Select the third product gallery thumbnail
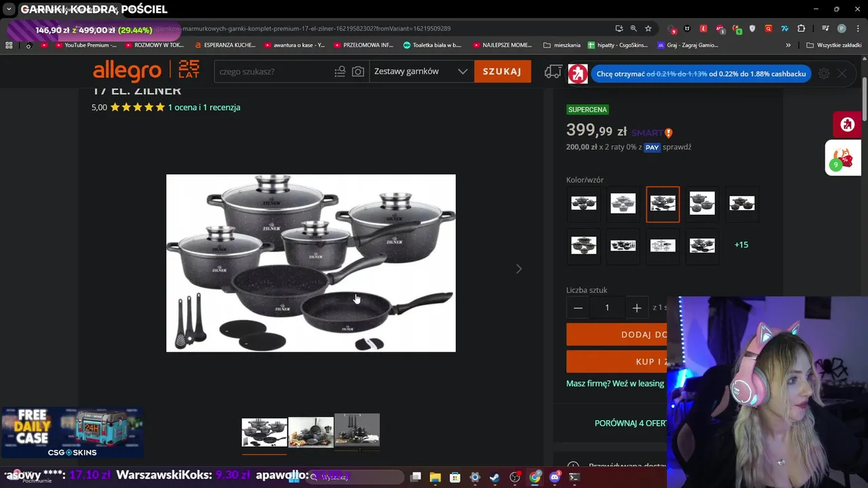 click(357, 430)
